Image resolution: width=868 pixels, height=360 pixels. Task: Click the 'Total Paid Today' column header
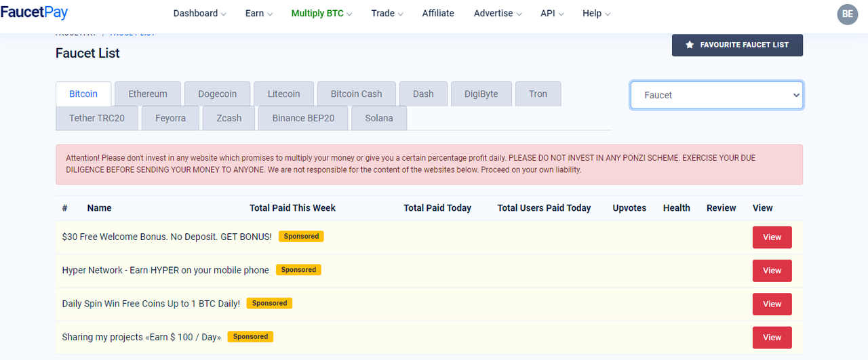pyautogui.click(x=437, y=208)
